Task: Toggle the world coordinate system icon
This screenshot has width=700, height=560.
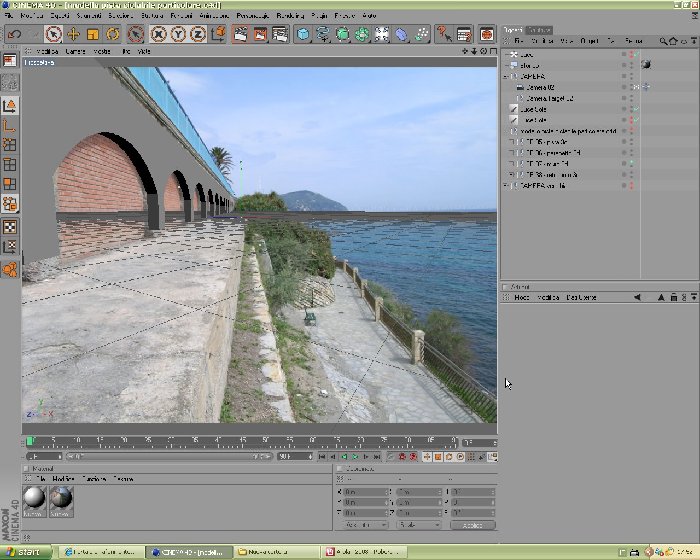Action: click(218, 34)
